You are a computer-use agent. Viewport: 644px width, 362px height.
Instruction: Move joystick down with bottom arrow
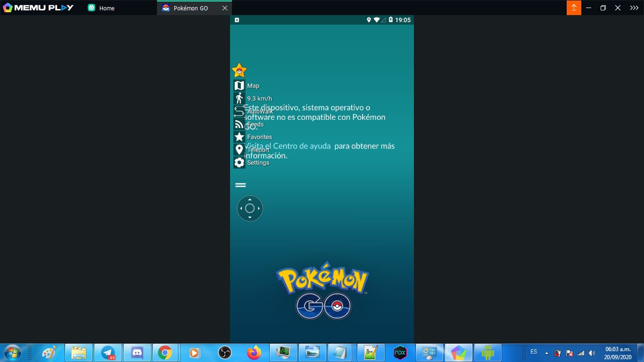coord(250,217)
